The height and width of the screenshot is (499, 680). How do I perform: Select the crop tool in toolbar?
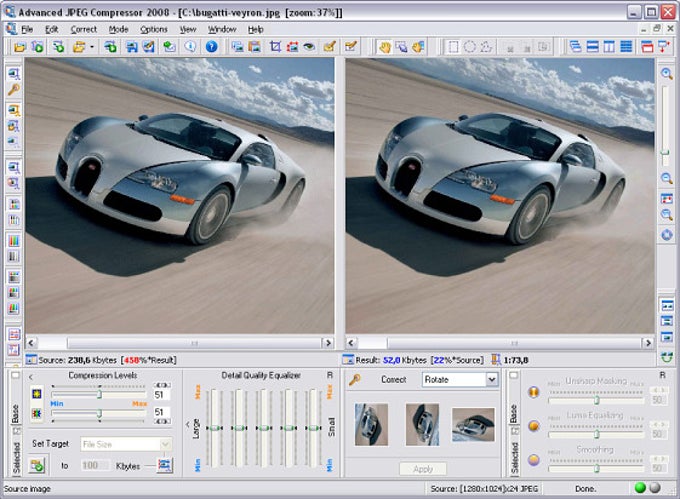click(275, 47)
